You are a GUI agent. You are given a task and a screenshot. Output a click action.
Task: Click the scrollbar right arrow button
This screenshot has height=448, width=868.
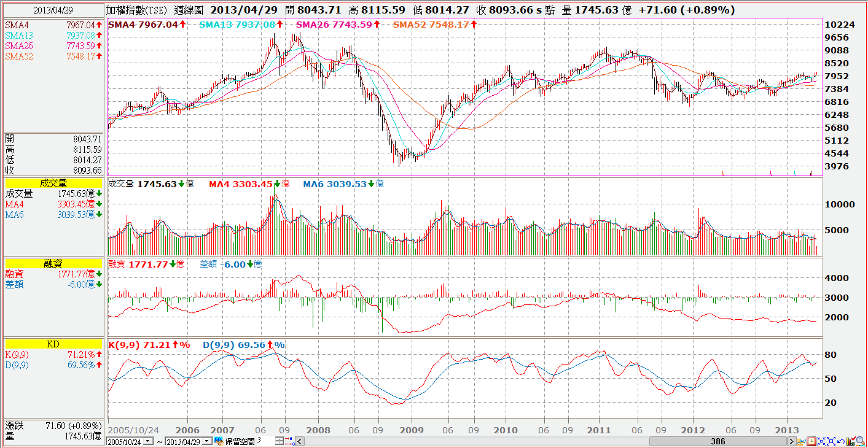coord(791,441)
